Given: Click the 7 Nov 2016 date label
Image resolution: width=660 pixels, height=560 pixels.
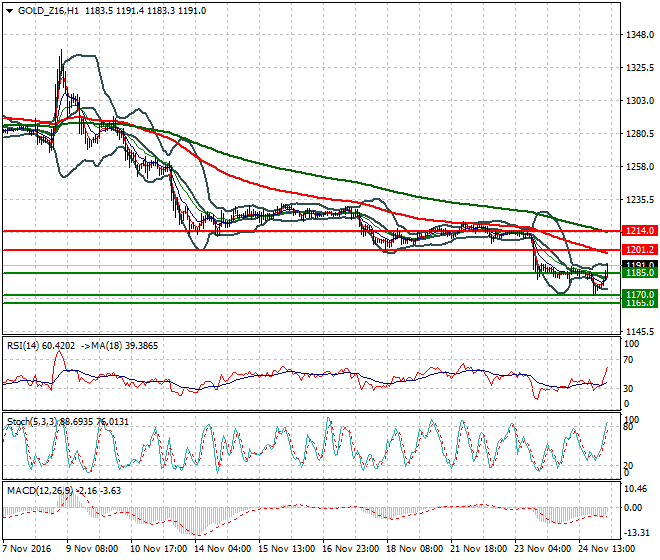Looking at the screenshot, I should tap(26, 549).
